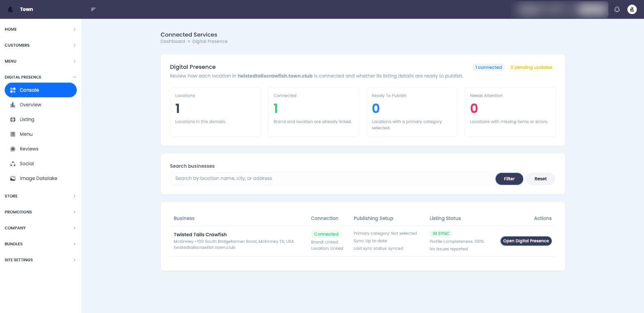Image resolution: width=644 pixels, height=313 pixels.
Task: Click the notification bell icon
Action: click(617, 9)
